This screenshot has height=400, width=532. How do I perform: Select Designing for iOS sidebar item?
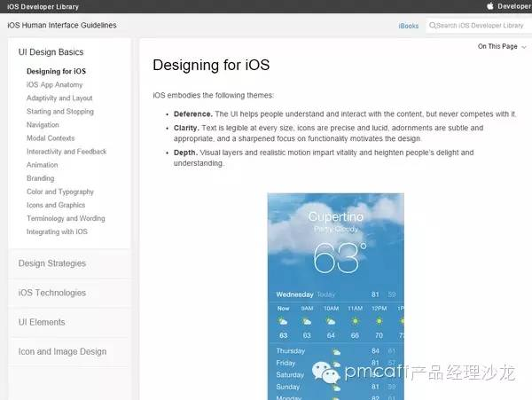coord(57,71)
